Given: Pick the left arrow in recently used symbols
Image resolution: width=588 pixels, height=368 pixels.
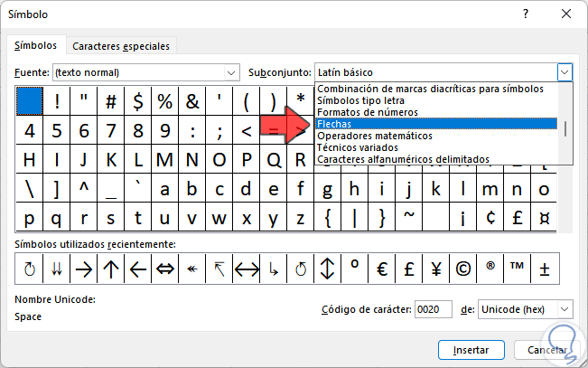Looking at the screenshot, I should (137, 269).
